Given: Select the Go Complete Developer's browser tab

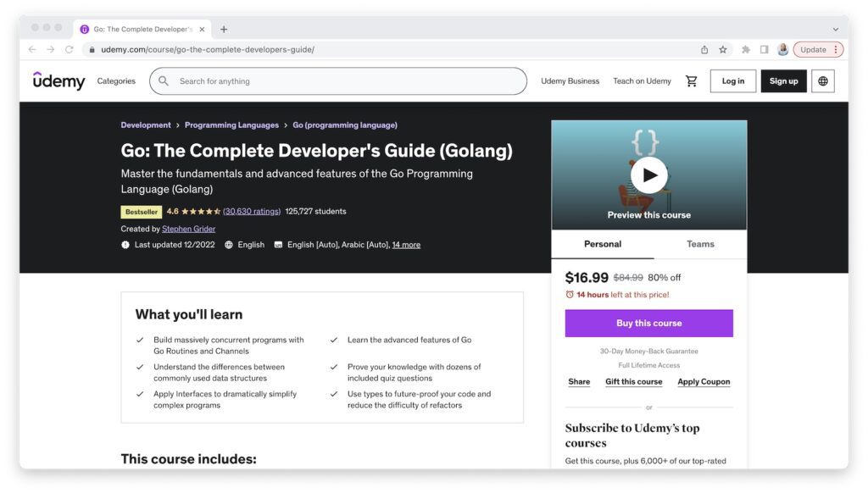Looking at the screenshot, I should (x=142, y=30).
